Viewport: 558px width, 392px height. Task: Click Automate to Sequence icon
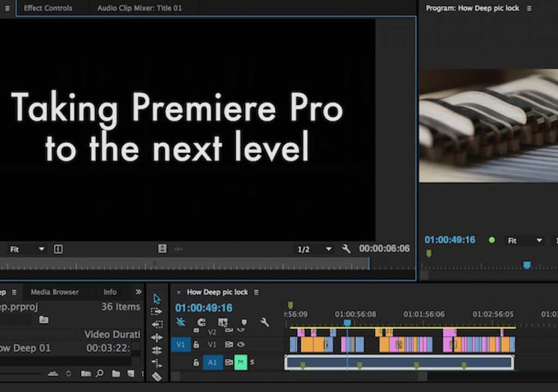pos(86,373)
